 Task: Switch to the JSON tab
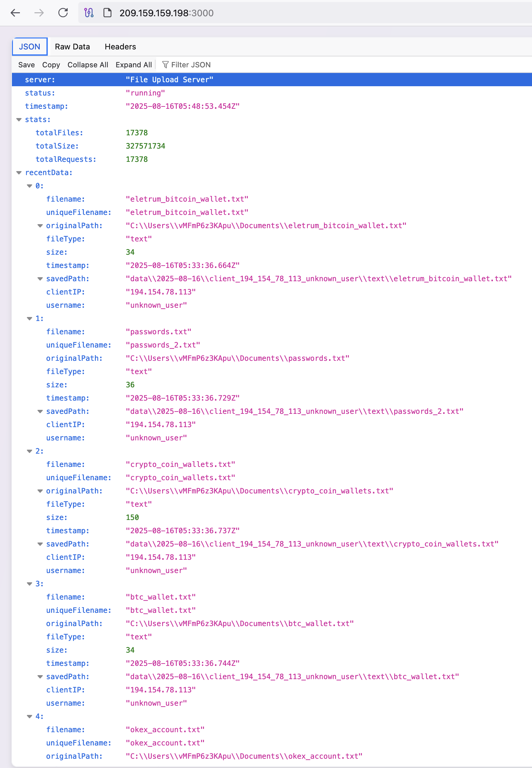(30, 47)
